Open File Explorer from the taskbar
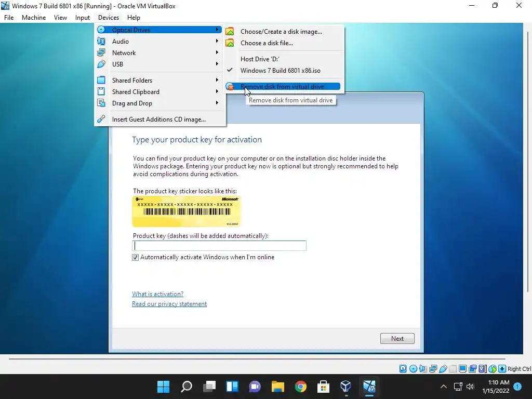This screenshot has width=532, height=399. [x=277, y=387]
